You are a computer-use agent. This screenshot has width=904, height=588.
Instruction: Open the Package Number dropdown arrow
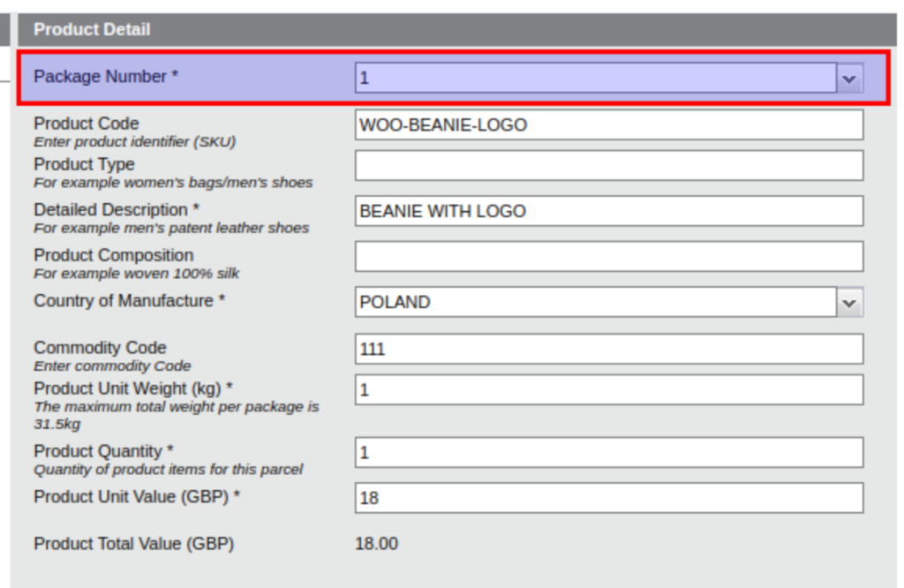849,78
